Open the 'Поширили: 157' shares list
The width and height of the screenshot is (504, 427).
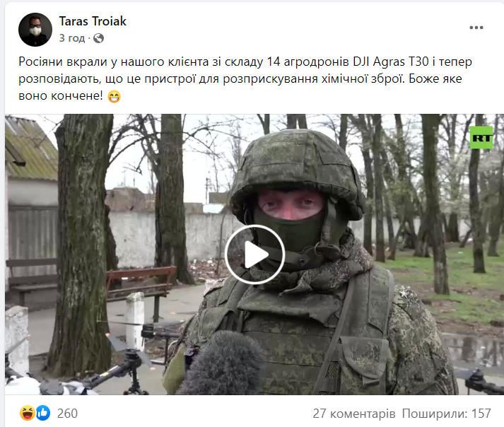pyautogui.click(x=447, y=414)
